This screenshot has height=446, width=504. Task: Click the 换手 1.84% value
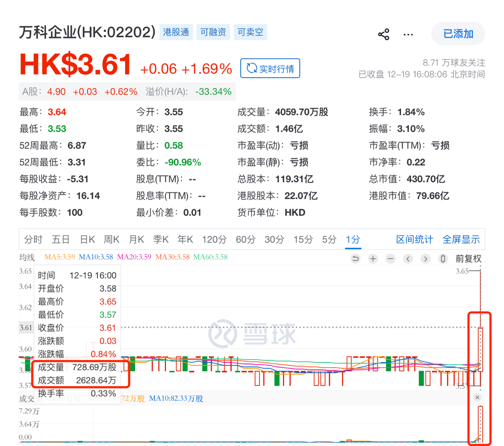pyautogui.click(x=411, y=112)
